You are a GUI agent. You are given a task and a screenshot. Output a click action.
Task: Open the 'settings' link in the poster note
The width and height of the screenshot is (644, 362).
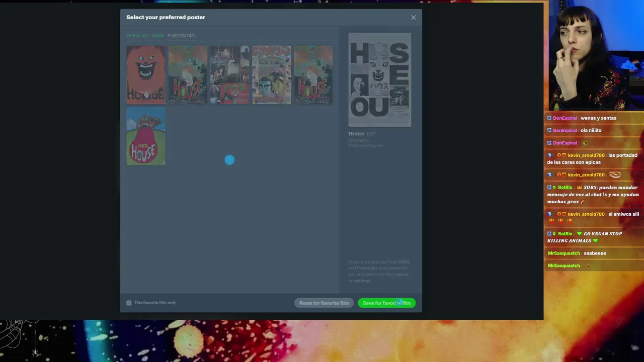(x=362, y=281)
